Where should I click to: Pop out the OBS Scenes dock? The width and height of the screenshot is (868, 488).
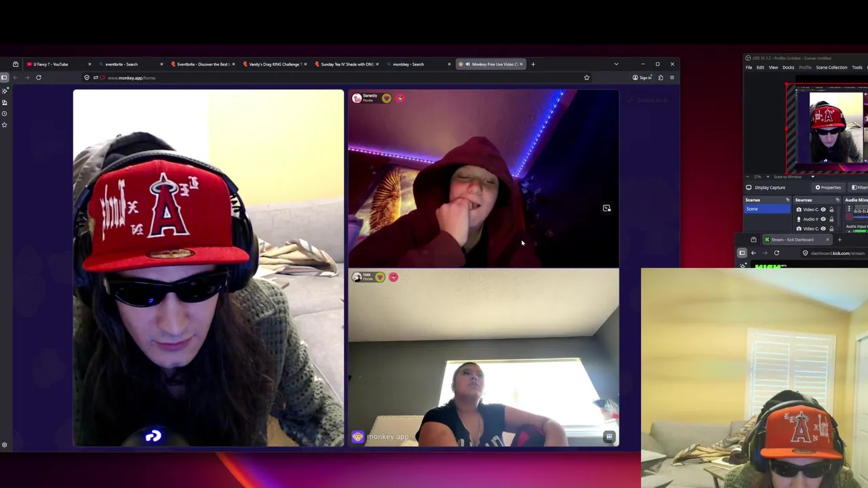click(787, 200)
